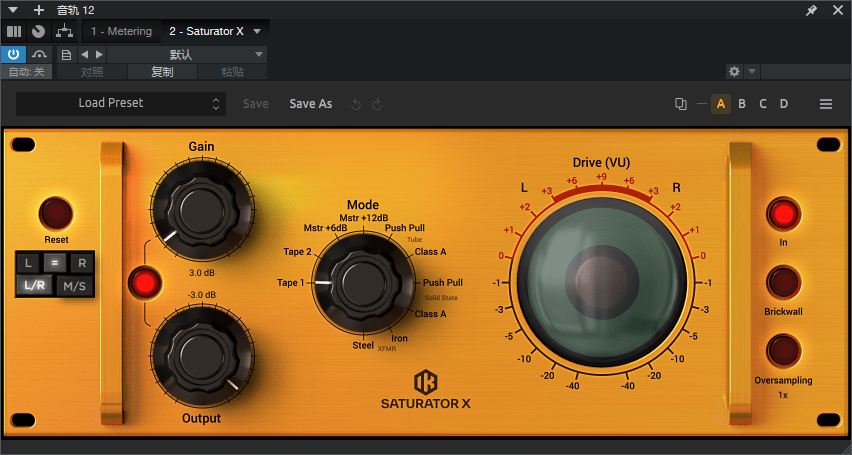Go to previous preset arrow

click(x=84, y=55)
